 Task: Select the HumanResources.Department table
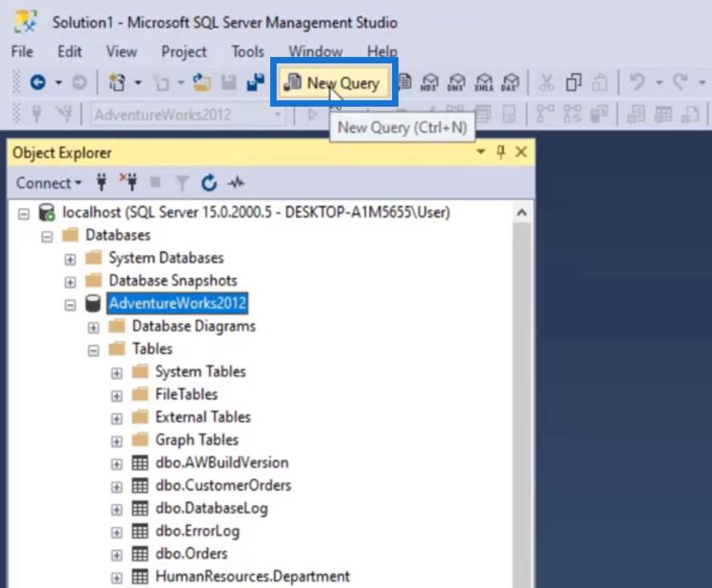pos(253,576)
